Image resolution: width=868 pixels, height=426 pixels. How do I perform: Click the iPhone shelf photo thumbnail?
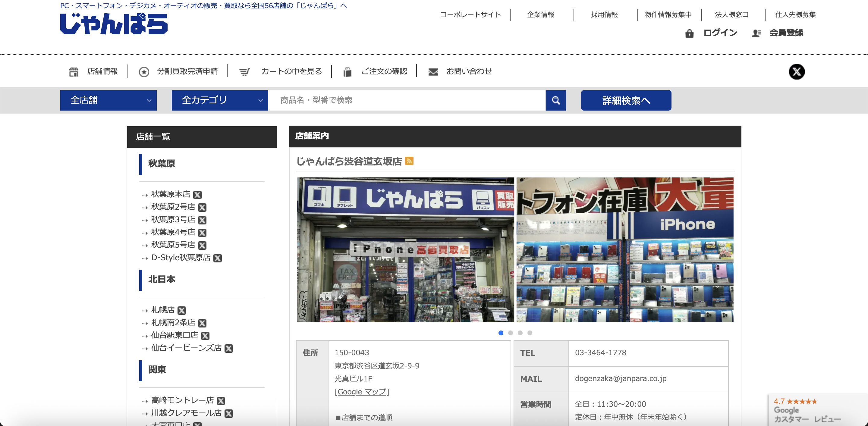[625, 249]
